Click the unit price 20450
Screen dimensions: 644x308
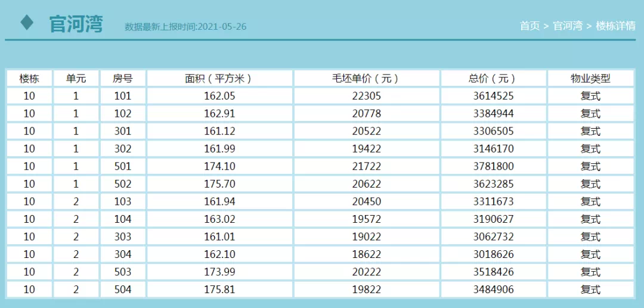click(x=367, y=201)
